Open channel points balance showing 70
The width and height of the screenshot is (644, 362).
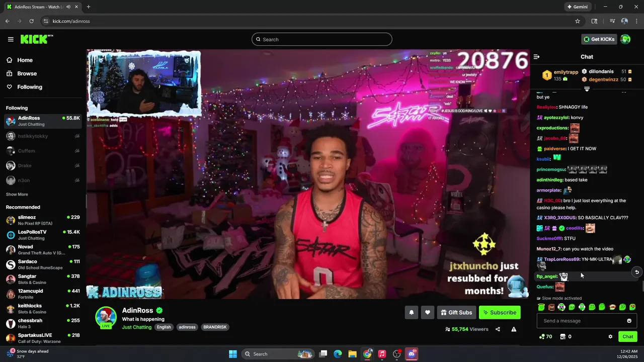(545, 336)
